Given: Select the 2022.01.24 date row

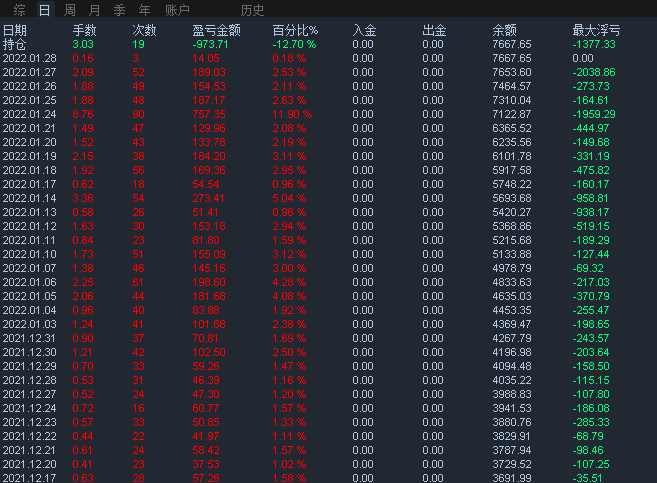Looking at the screenshot, I should coord(29,114).
